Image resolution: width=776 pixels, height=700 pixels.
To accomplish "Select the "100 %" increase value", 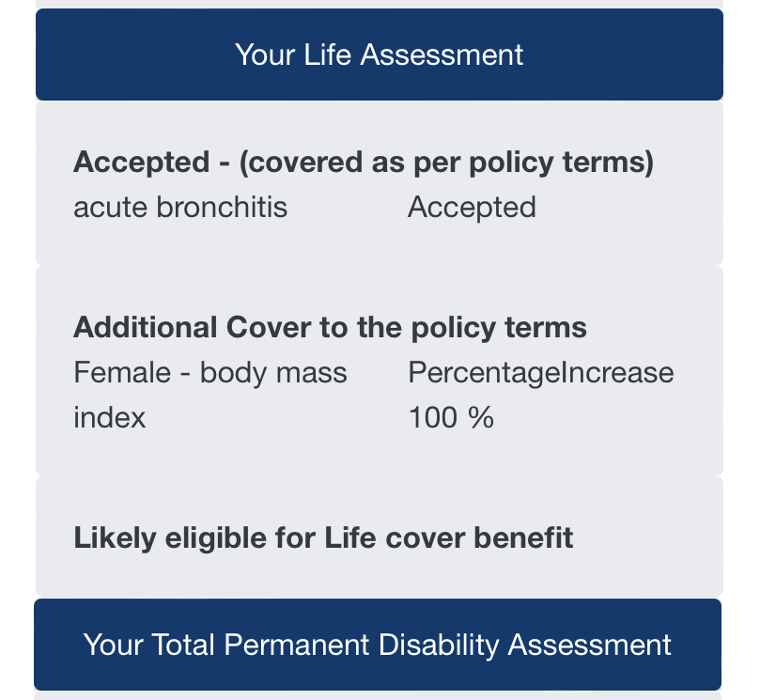I will coord(451,417).
